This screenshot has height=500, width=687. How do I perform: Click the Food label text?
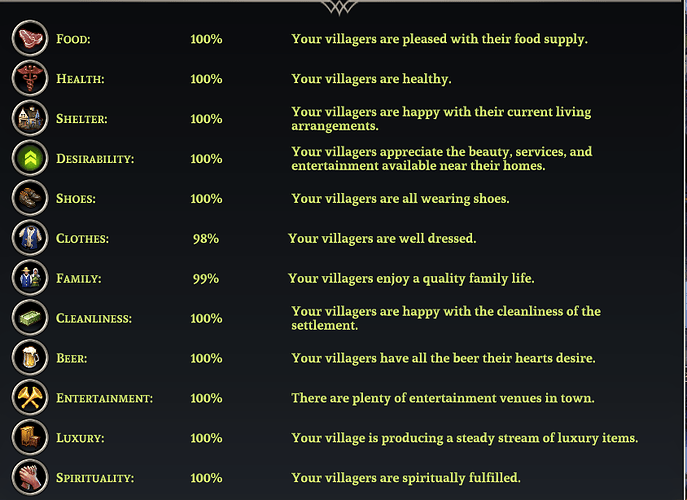tap(74, 40)
